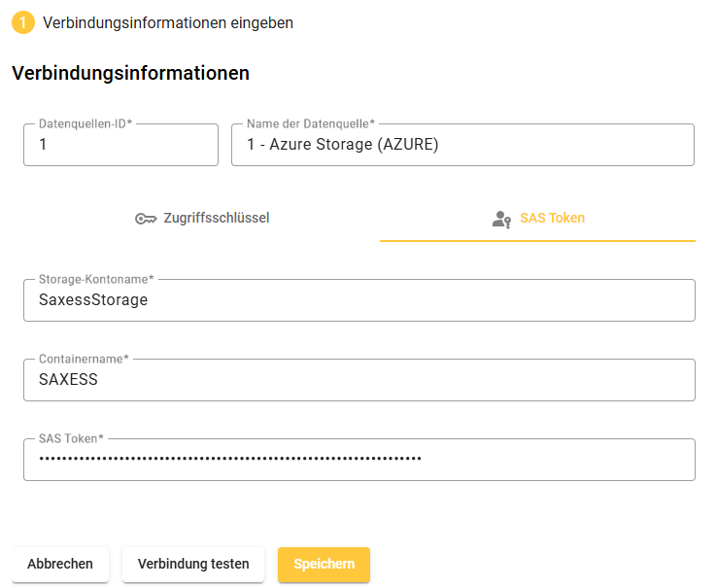Click the Containername* floating label
This screenshot has height=588, width=717.
(x=84, y=359)
